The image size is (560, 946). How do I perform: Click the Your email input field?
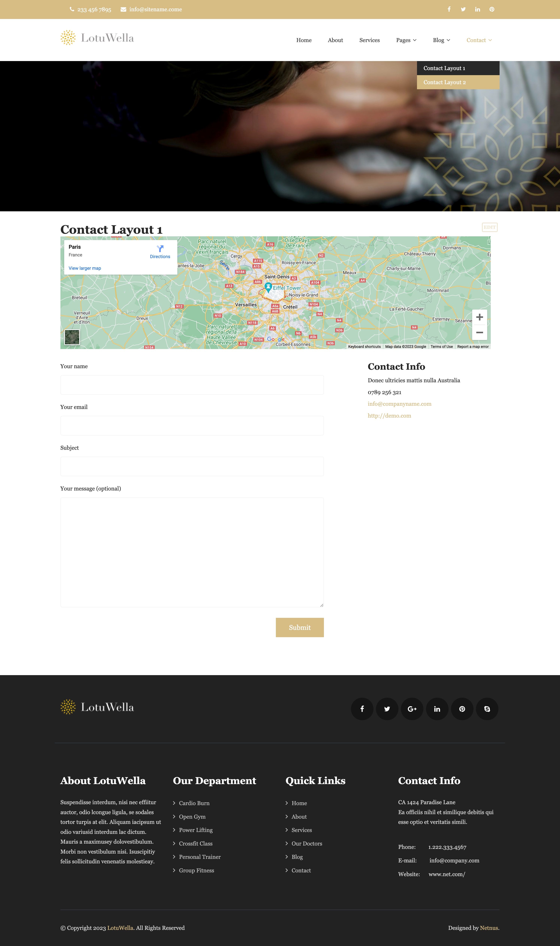point(192,426)
